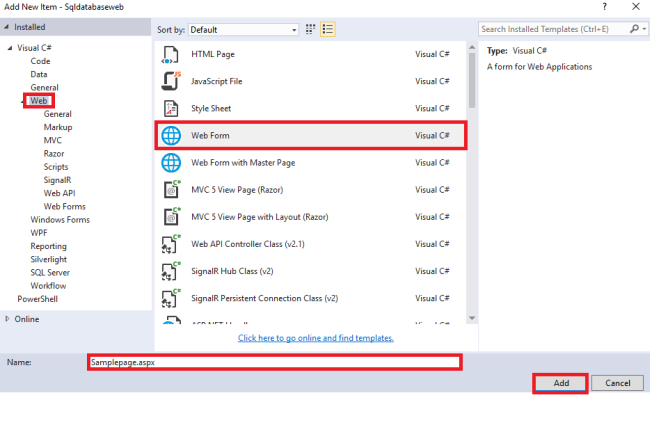Select the Scripts category
This screenshot has height=441, width=650.
tap(56, 167)
